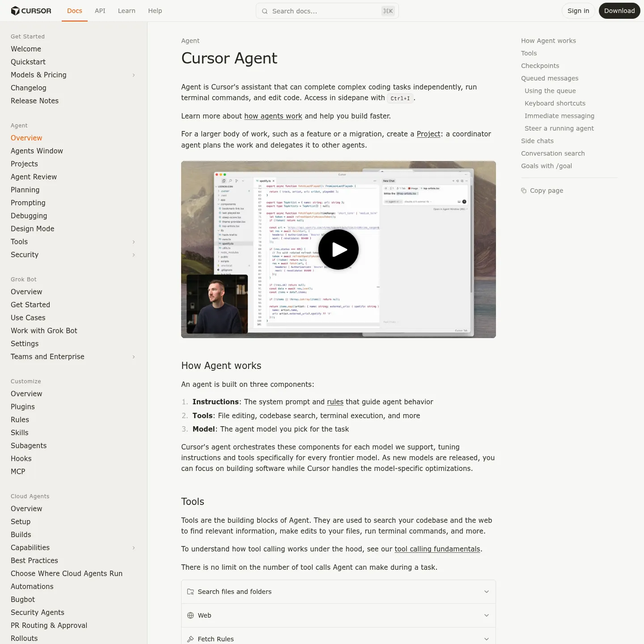The image size is (644, 644).
Task: Switch to the API tab
Action: (x=100, y=11)
